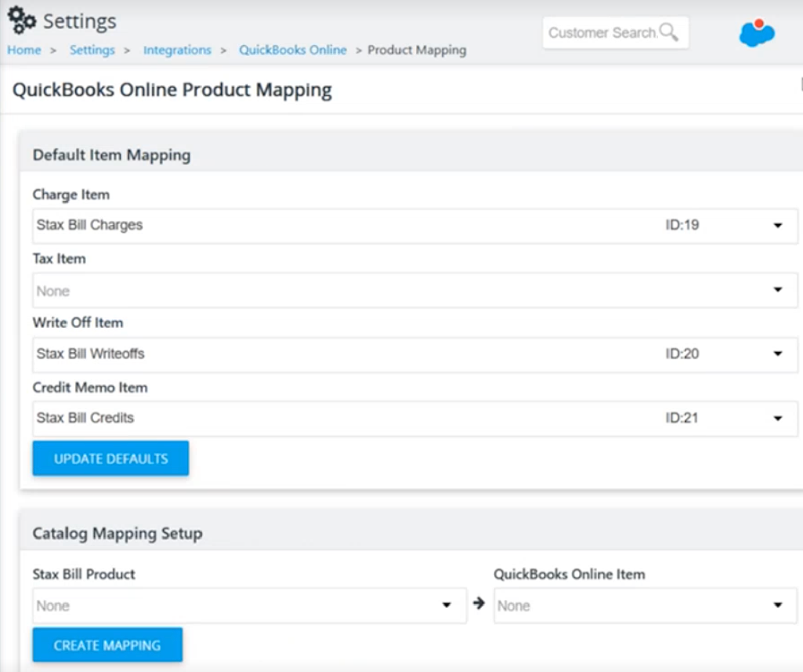Click the 'Credit Memo Item' field label

click(x=90, y=387)
